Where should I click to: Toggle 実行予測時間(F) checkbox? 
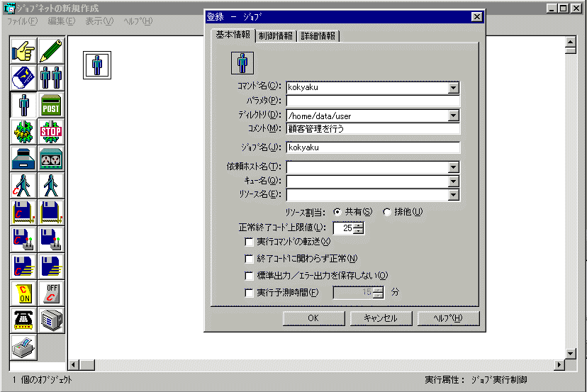point(249,293)
